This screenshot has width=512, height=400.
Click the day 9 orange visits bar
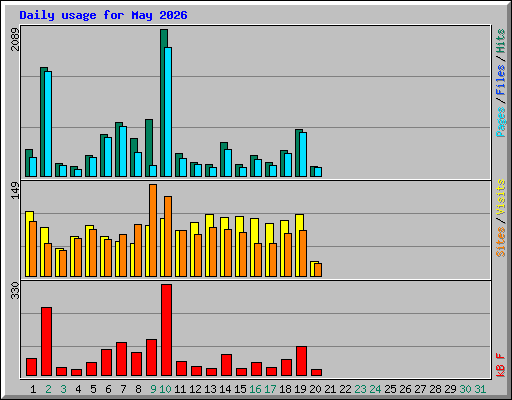point(153,230)
